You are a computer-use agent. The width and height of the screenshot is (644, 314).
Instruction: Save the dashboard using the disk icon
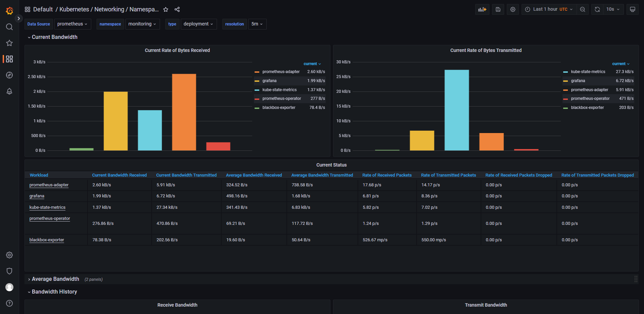[498, 9]
